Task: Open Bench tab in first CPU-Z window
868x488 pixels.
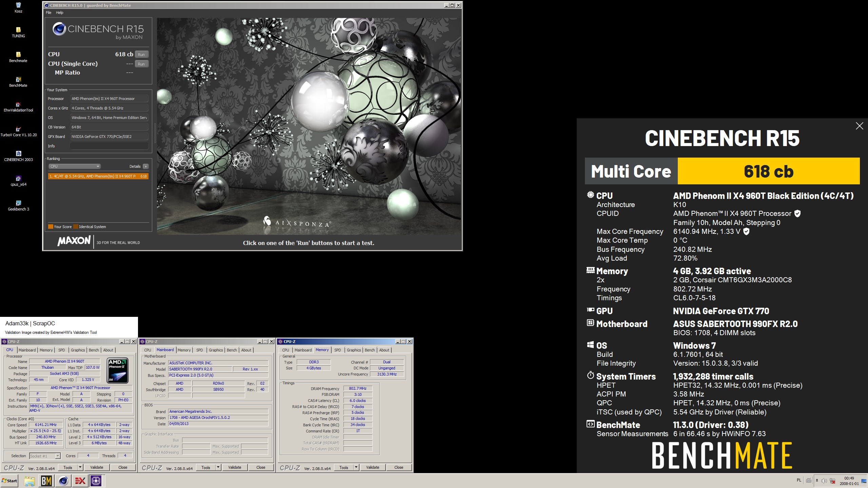Action: tap(94, 350)
